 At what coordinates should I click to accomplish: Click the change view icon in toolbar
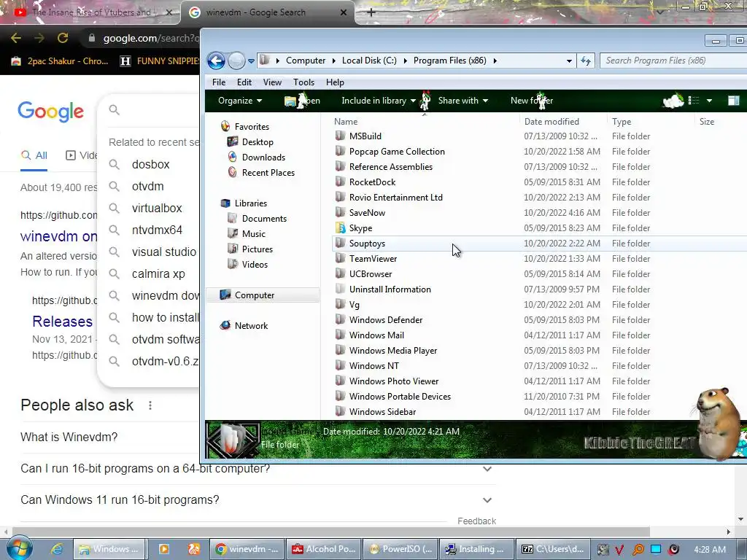[694, 101]
